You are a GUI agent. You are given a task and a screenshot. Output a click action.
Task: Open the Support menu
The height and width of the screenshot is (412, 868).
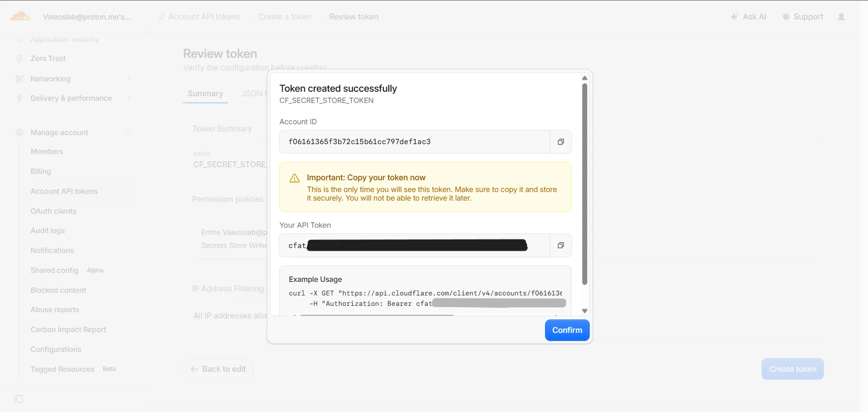tap(803, 17)
